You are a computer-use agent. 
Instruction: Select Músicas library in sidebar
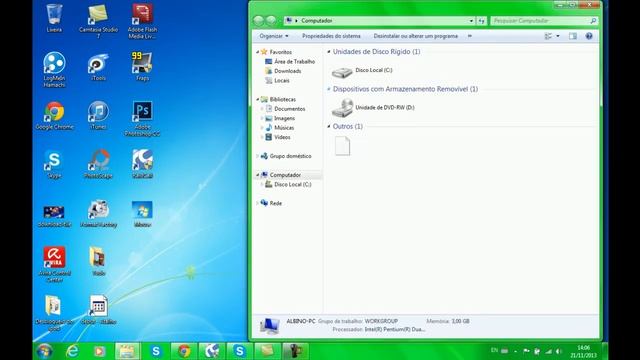[x=280, y=127]
